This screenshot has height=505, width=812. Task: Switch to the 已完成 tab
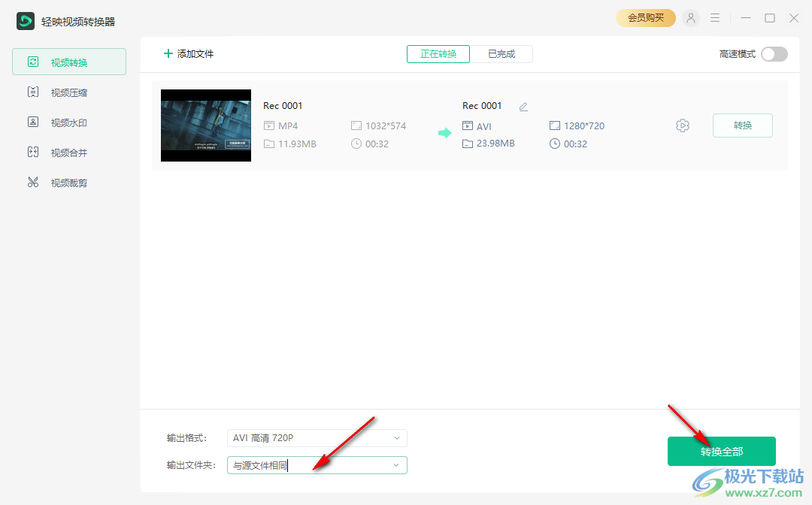501,54
